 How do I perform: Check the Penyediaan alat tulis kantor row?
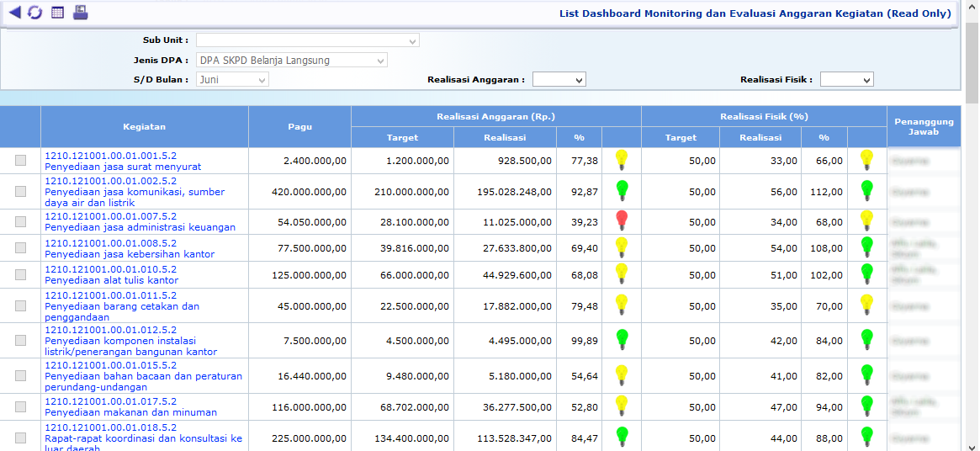[20, 275]
